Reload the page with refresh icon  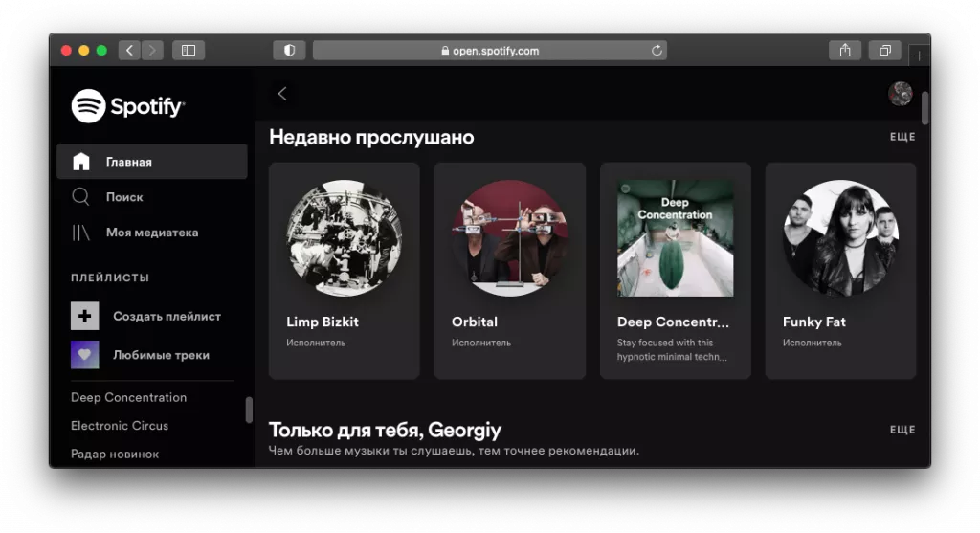pos(657,50)
